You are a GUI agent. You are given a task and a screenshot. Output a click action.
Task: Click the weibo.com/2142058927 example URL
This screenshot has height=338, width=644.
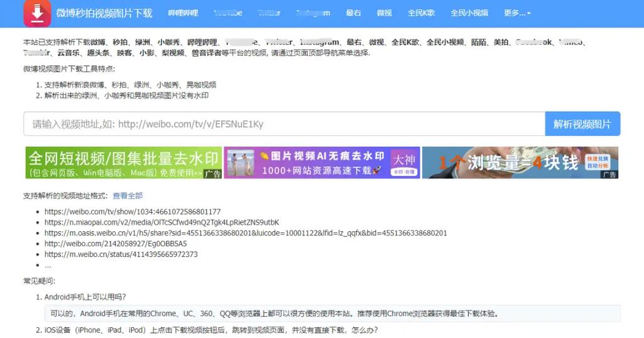coord(116,244)
